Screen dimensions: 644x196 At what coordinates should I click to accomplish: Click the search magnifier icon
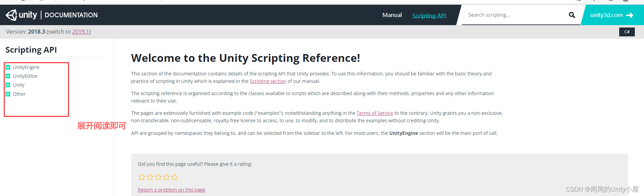pos(572,15)
